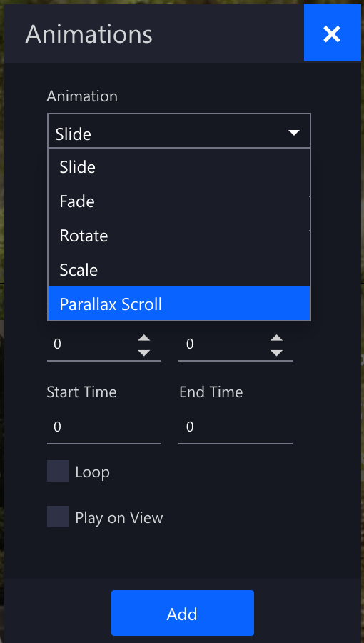
Task: Focus the Start Time input field
Action: tap(104, 427)
